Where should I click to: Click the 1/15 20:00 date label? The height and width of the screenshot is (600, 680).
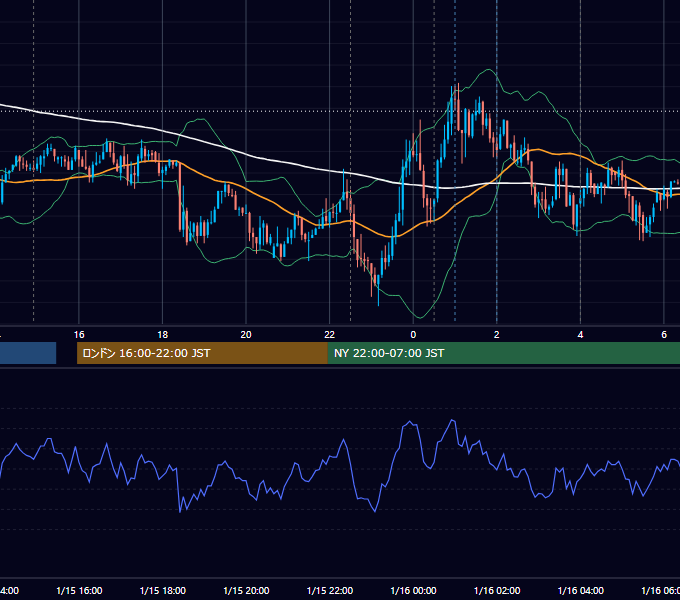(246, 590)
